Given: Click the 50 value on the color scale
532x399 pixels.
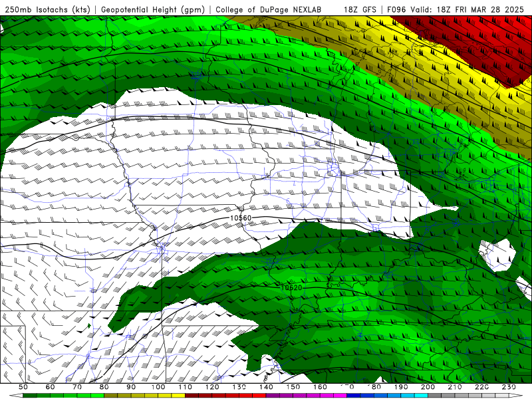Looking at the screenshot, I should (x=23, y=387).
